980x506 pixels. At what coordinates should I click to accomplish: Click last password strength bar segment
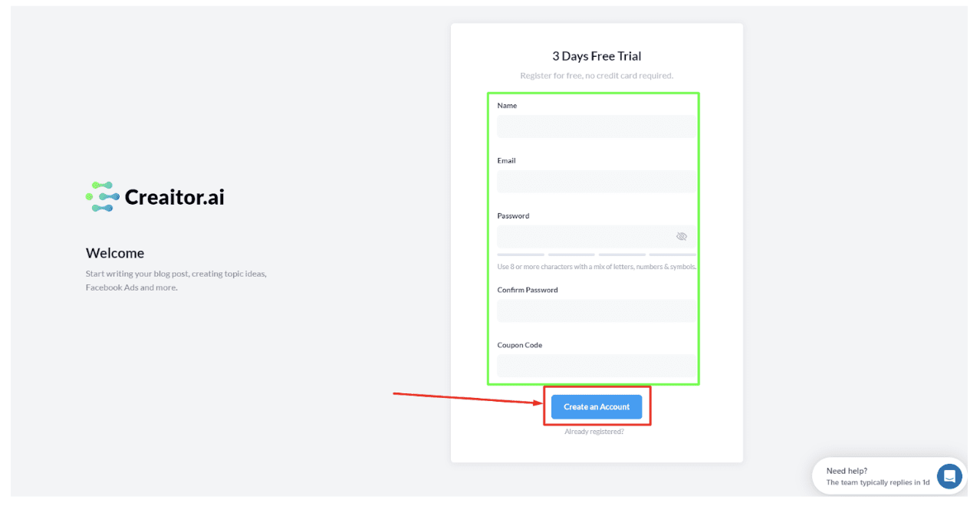point(673,255)
